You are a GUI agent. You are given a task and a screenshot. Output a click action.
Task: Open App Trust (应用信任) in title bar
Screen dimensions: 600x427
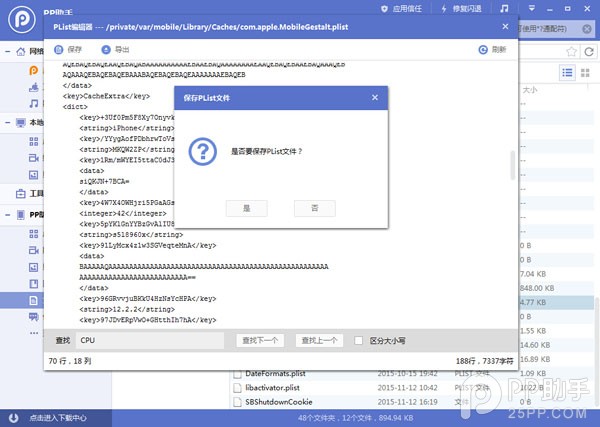[402, 8]
